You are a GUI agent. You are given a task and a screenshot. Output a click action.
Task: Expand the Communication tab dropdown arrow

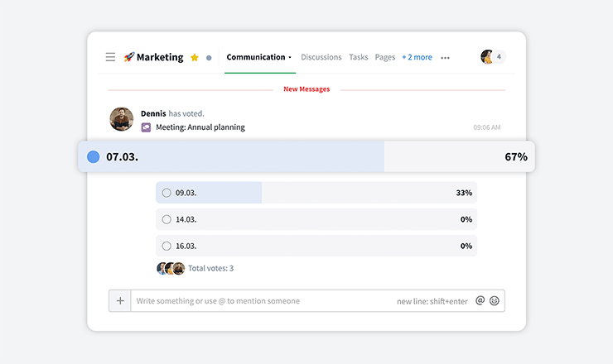coord(290,58)
